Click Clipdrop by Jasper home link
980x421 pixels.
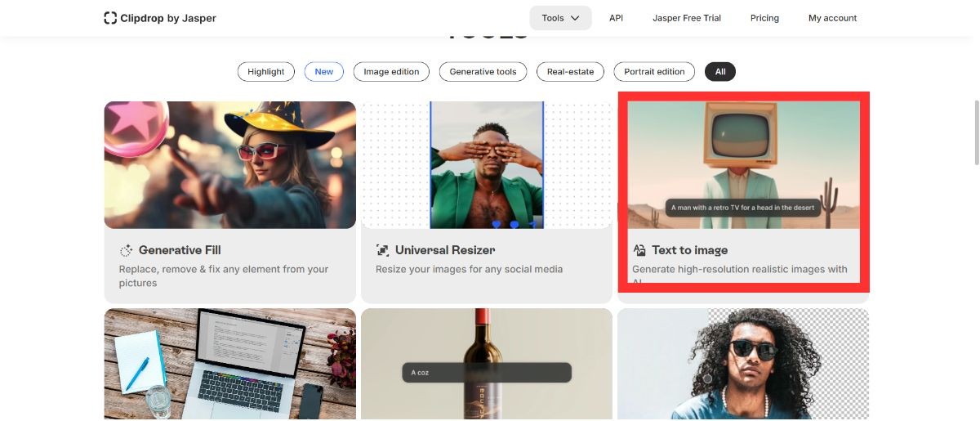160,18
